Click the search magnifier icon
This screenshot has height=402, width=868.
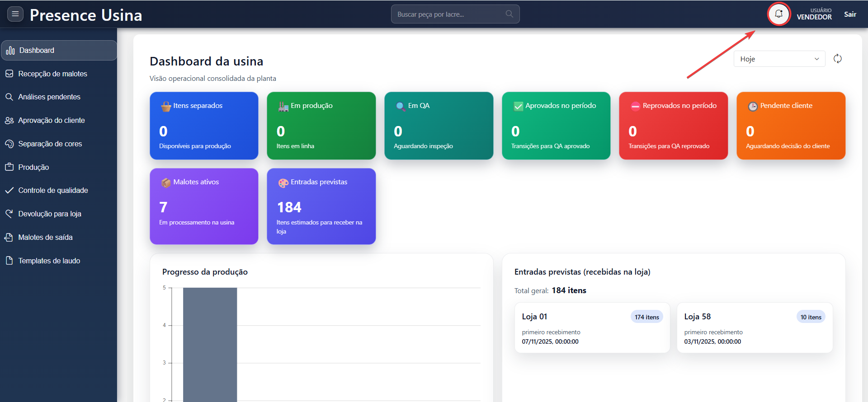[x=509, y=14]
